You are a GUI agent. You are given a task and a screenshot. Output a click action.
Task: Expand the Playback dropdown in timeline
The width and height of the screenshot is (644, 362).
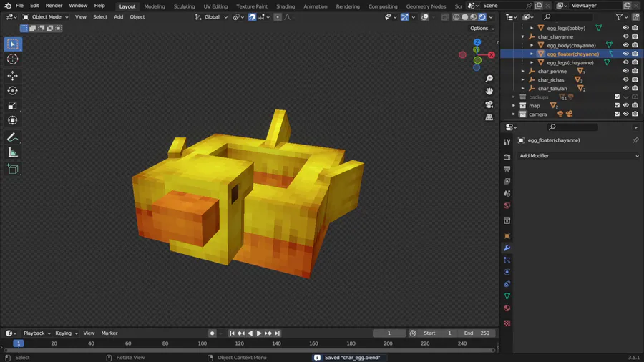click(x=37, y=333)
